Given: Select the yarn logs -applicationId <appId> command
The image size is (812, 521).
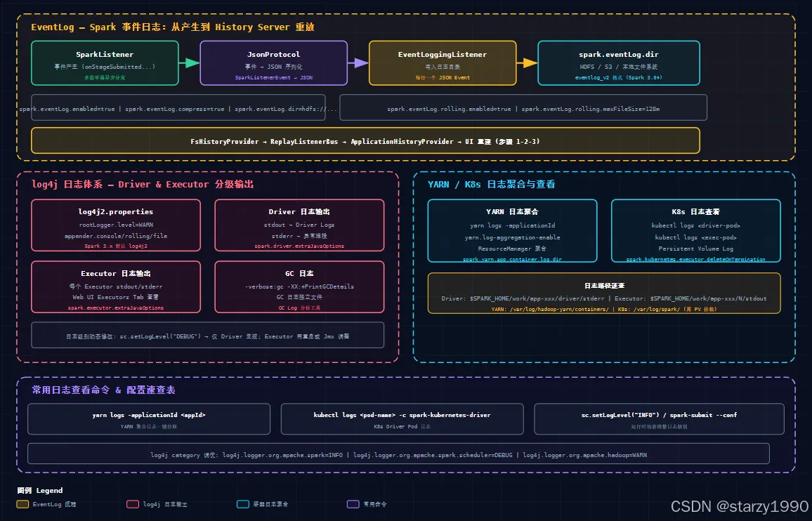Looking at the screenshot, I should tap(149, 415).
